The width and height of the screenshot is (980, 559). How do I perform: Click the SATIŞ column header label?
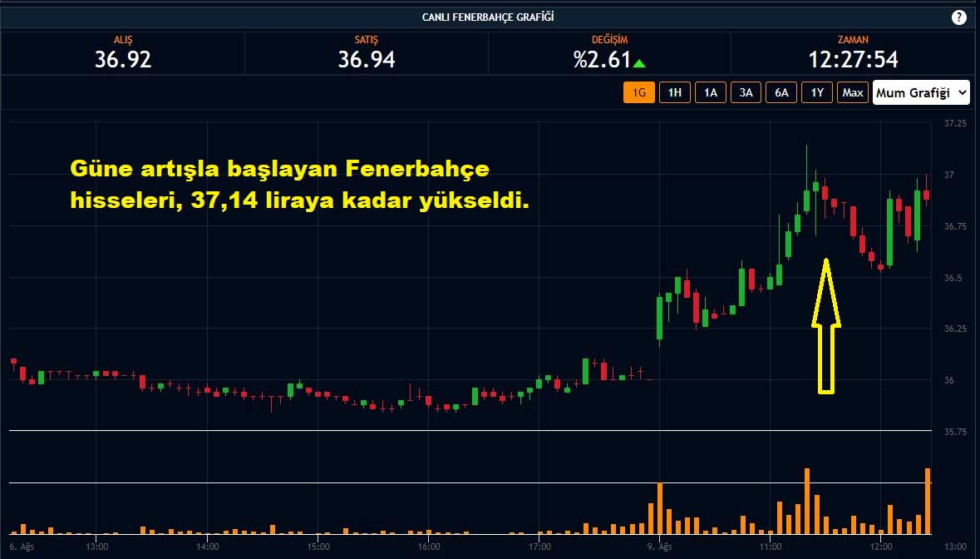click(x=367, y=39)
